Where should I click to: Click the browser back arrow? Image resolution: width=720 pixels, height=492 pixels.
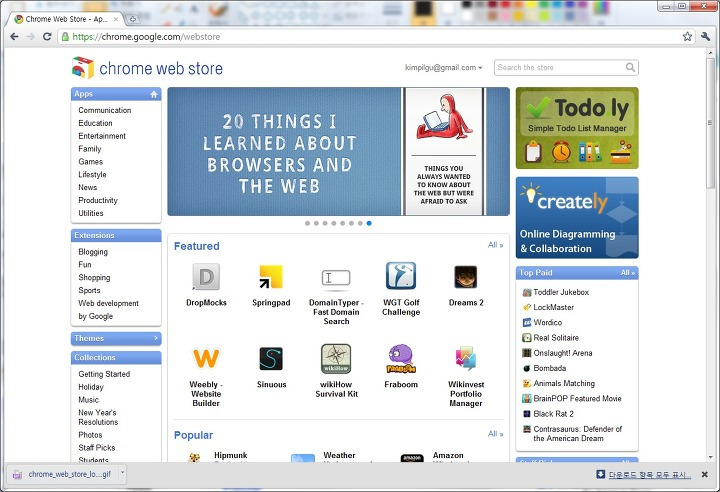[14, 37]
